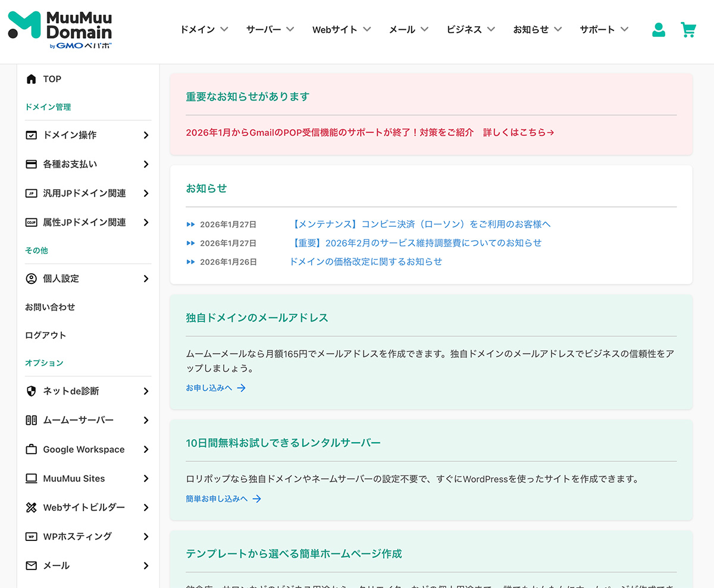
Task: Click the JP icon for 汎用JPドメイン関連
Action: 31,193
